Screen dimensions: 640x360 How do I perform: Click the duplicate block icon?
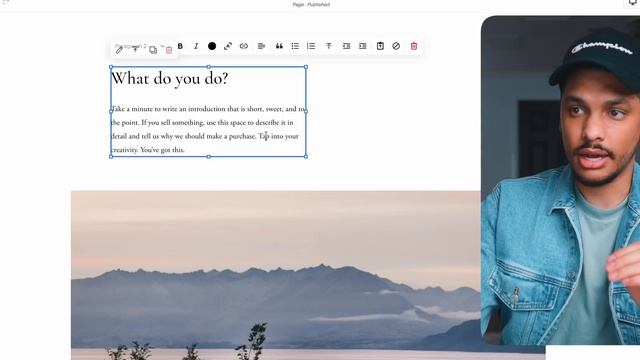(153, 50)
